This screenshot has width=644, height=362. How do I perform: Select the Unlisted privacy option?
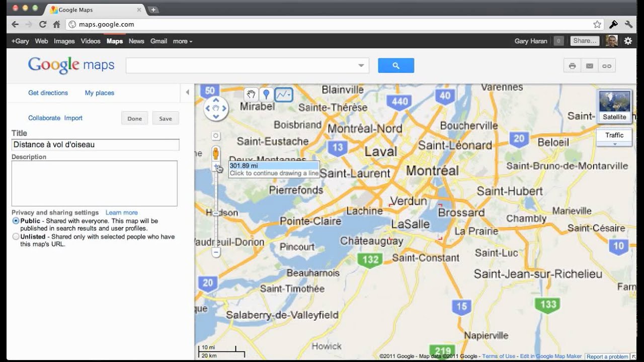pos(16,236)
